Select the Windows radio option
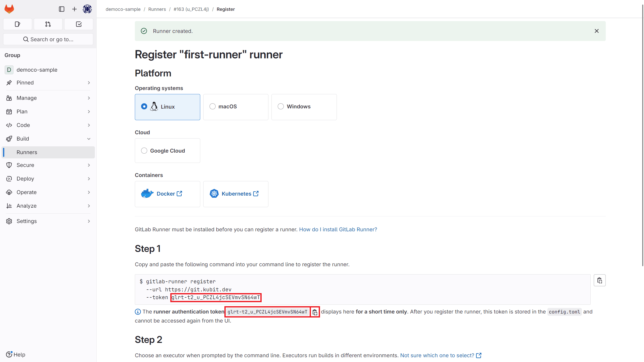Viewport: 644px width, 362px height. (281, 107)
